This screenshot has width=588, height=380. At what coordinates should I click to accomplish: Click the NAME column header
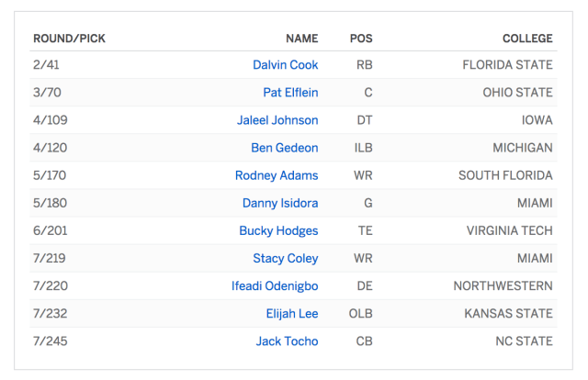click(301, 39)
